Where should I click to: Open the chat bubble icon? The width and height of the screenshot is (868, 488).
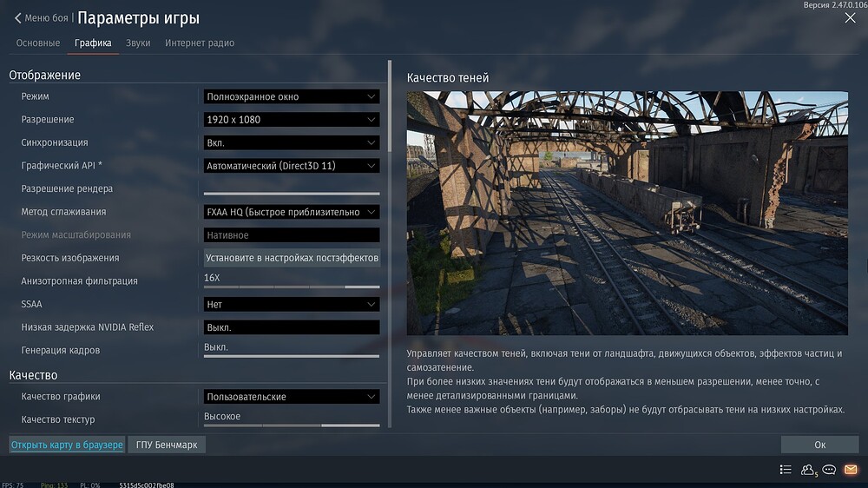pos(829,470)
